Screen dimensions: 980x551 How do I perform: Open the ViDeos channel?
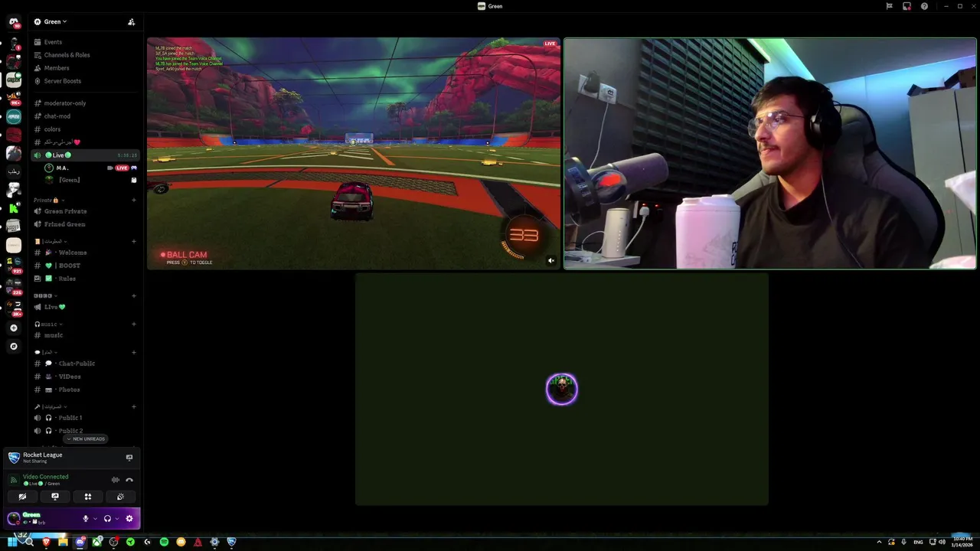pos(84,377)
